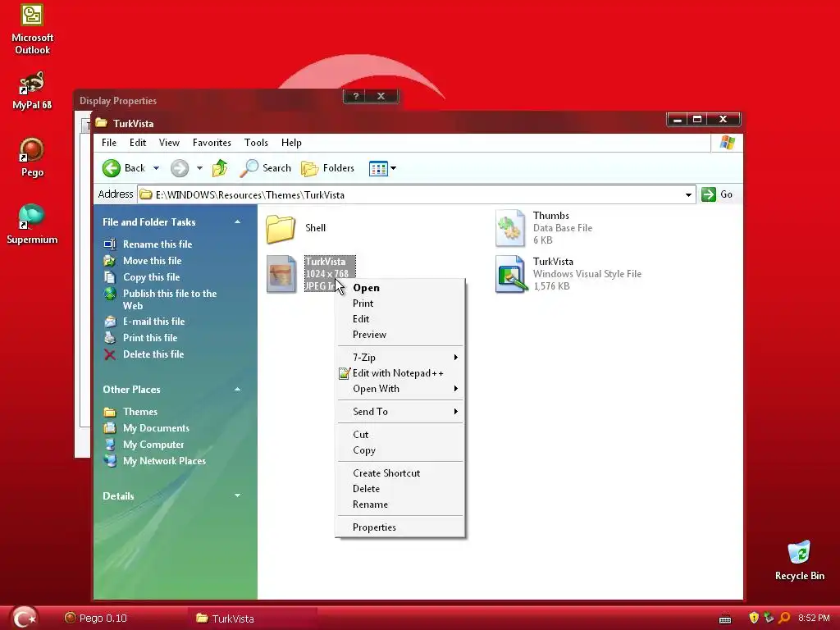The image size is (840, 630).
Task: Select the Shell folder icon
Action: [281, 228]
